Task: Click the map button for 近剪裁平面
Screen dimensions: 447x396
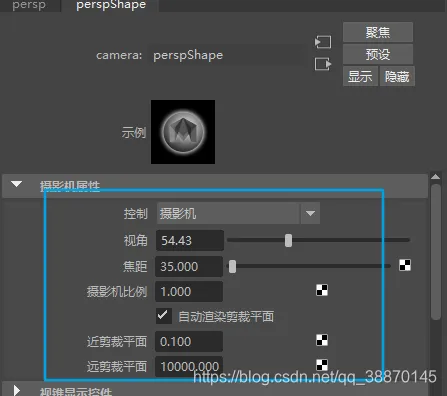Action: click(x=322, y=340)
